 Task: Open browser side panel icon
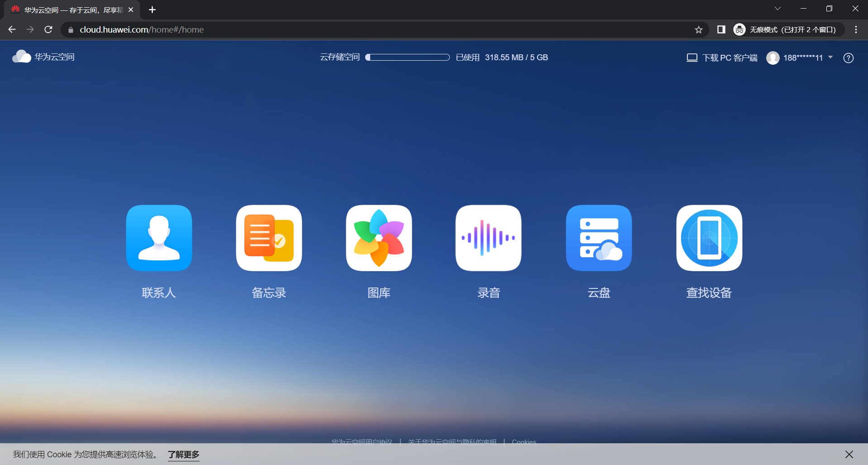(x=721, y=29)
